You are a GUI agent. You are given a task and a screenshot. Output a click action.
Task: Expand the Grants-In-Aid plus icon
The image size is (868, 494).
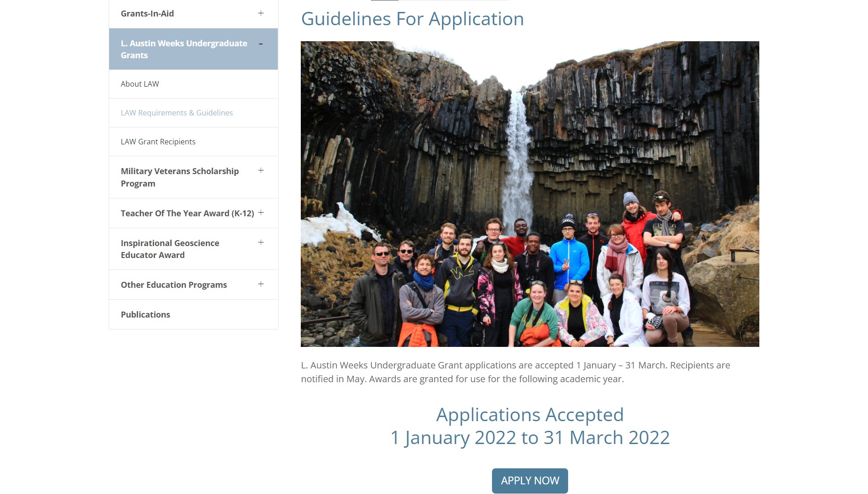[260, 13]
